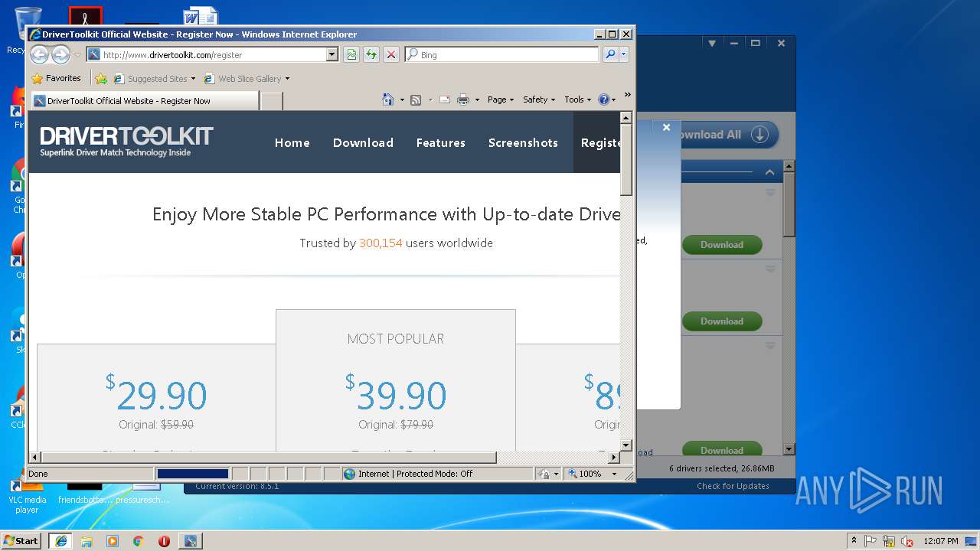980x551 pixels.
Task: Open the recent pages dropdown beside Forward
Action: click(x=77, y=55)
